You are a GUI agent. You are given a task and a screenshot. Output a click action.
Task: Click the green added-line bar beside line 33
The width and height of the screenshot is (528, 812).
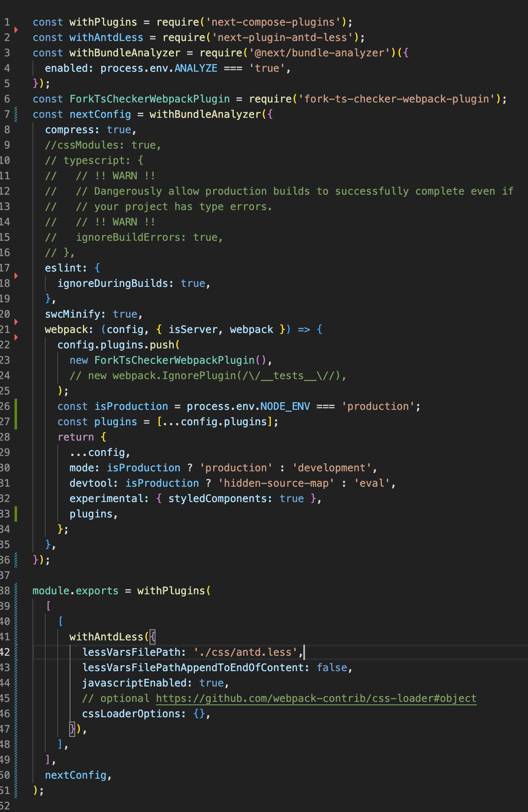pyautogui.click(x=16, y=514)
